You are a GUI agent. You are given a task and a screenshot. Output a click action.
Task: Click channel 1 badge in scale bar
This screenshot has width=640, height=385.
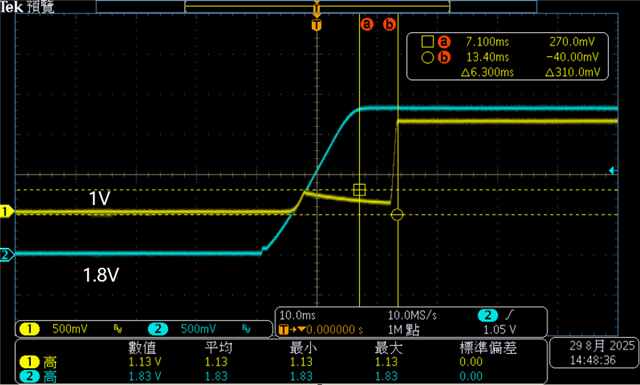(29, 329)
